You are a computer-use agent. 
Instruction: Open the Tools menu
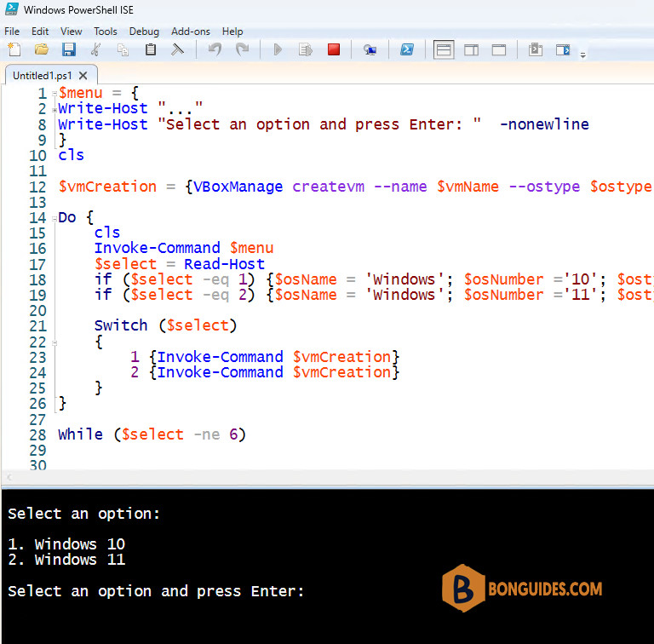tap(106, 32)
